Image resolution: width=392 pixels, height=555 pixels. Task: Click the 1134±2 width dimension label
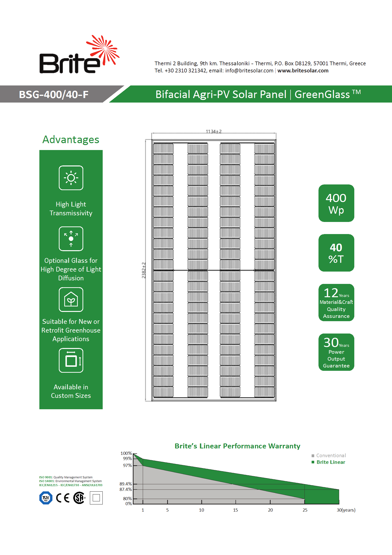tap(213, 131)
